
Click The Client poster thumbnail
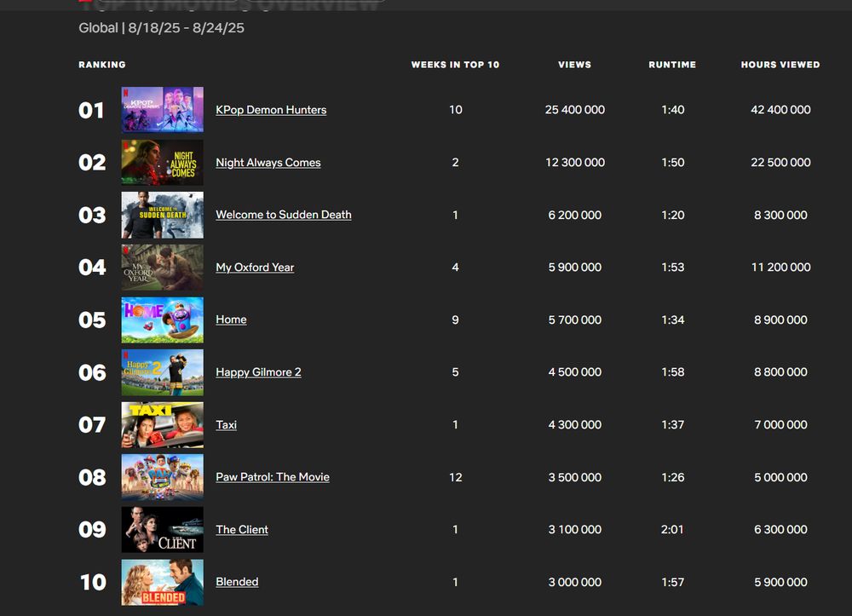click(x=163, y=530)
